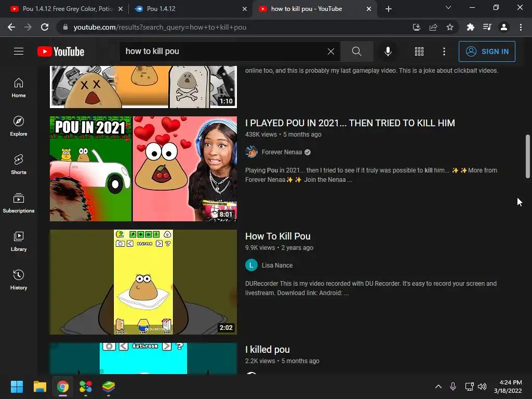The image size is (532, 399).
Task: Open video titled I PLAYED POU IN 2021
Action: pos(350,123)
